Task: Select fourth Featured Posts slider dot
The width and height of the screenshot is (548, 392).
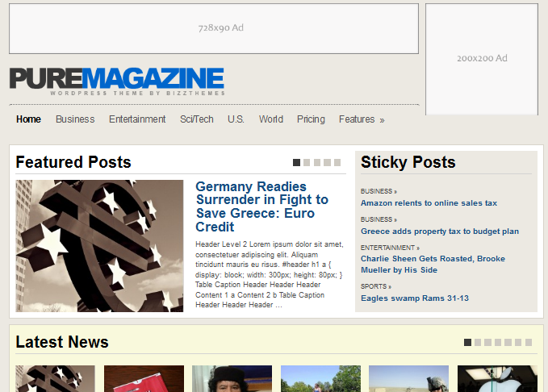Action: [327, 162]
